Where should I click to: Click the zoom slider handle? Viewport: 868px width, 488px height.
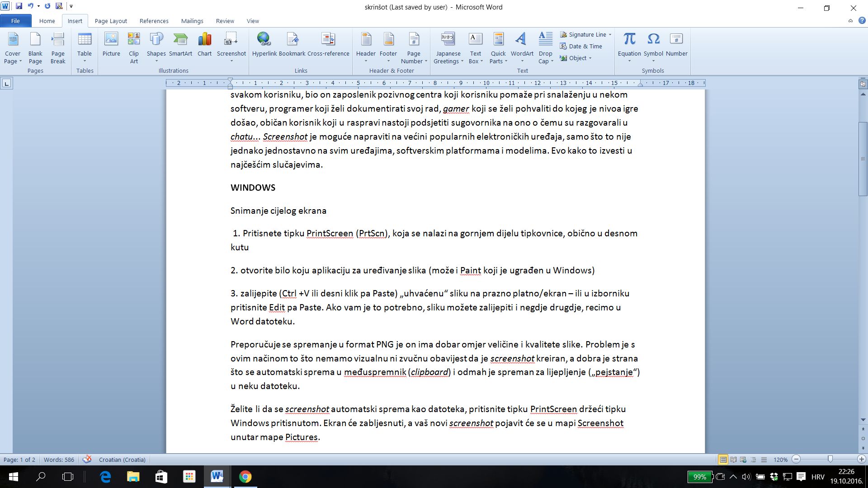[830, 459]
